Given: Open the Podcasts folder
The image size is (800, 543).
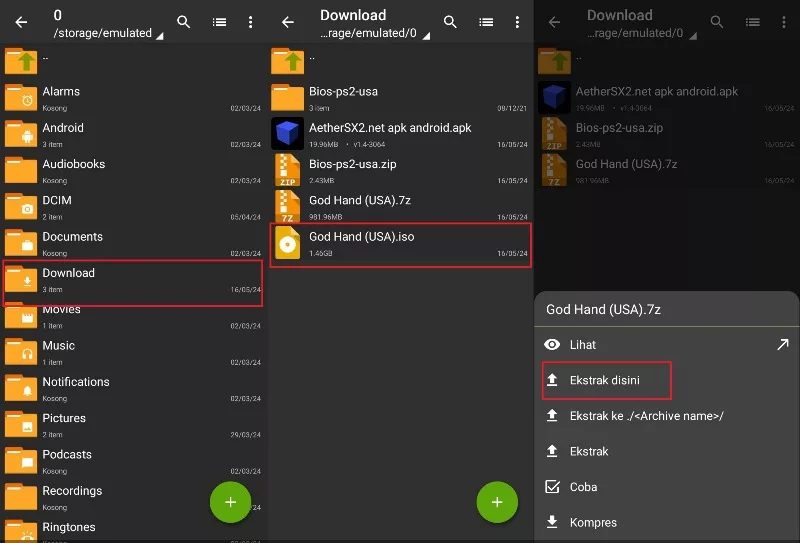Looking at the screenshot, I should [x=133, y=460].
